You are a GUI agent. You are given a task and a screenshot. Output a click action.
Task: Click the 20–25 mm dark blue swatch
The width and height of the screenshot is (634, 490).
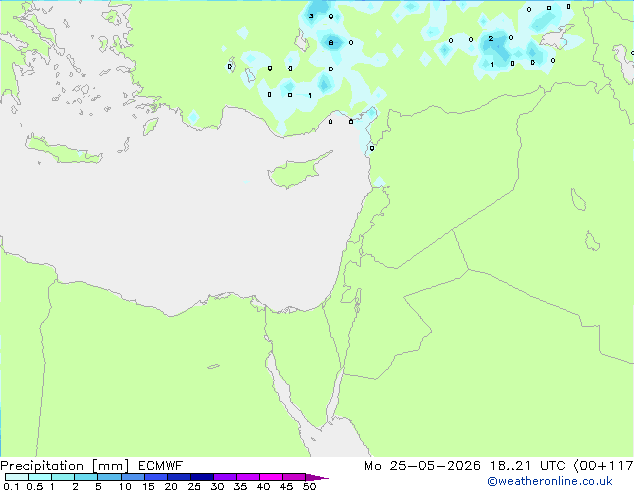(178, 477)
